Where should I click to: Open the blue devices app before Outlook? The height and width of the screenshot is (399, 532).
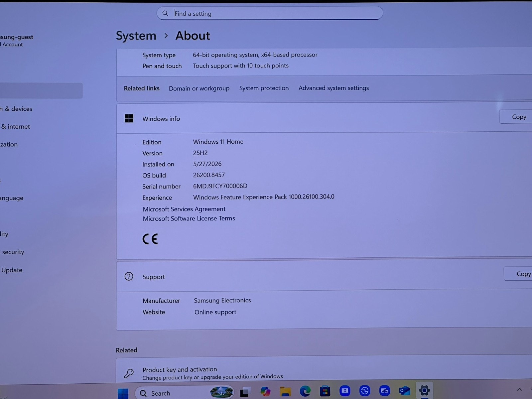pos(385,390)
